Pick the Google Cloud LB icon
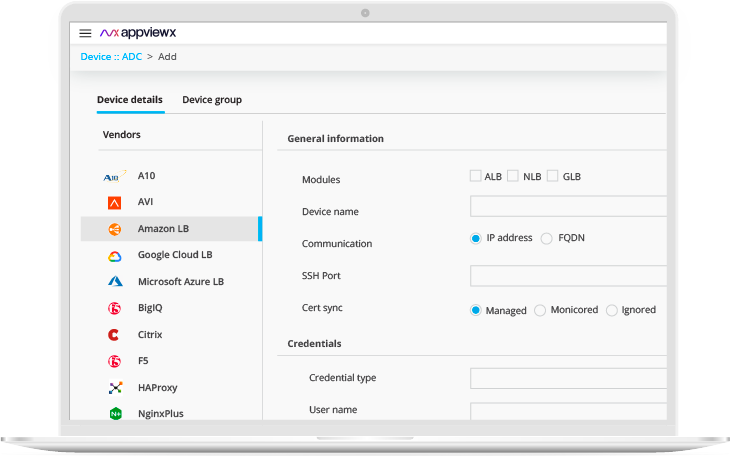Viewport: 730px width, 456px height. point(115,256)
